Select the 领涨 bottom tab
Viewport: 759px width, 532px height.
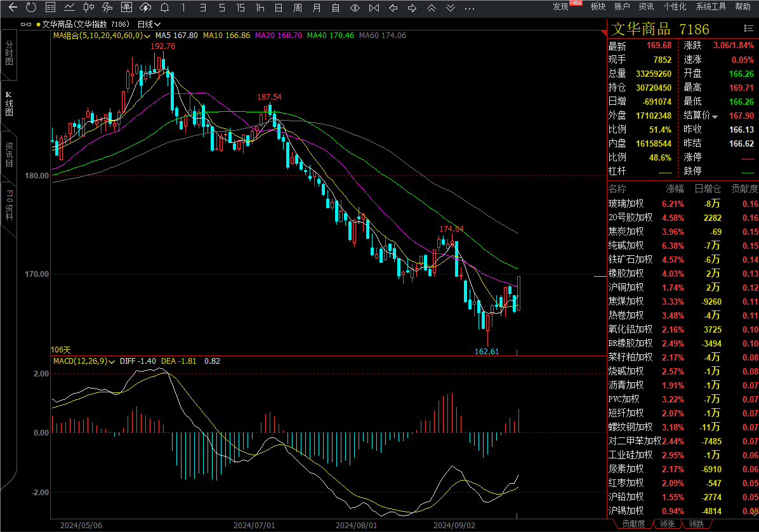(667, 524)
